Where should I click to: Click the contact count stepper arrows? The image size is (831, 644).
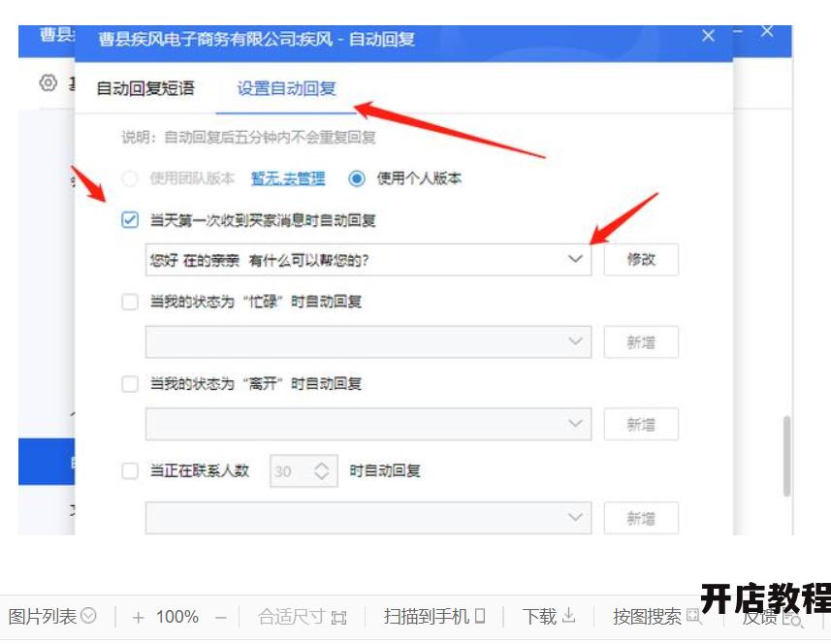pyautogui.click(x=322, y=470)
